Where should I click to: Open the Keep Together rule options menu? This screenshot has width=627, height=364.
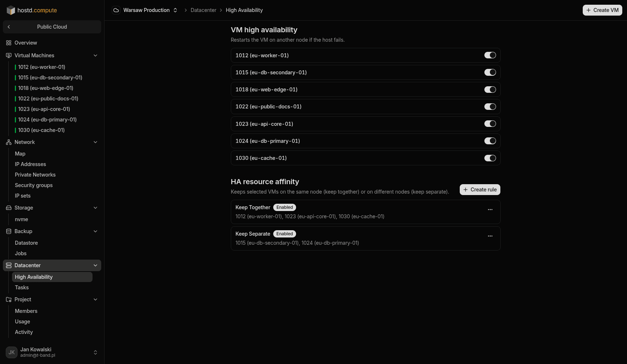coord(490,210)
